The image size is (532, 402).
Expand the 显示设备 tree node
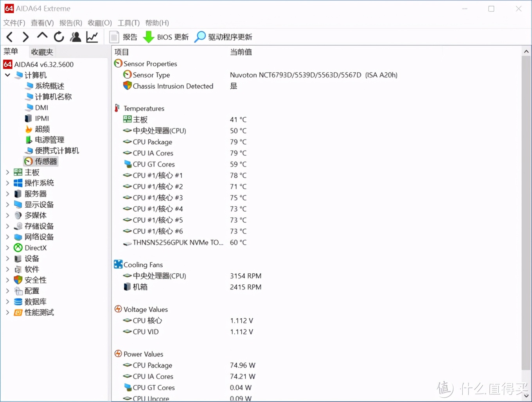[x=7, y=204]
